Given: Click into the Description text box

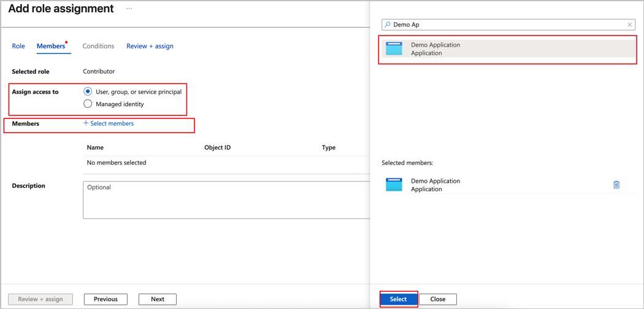Looking at the screenshot, I should pyautogui.click(x=226, y=200).
